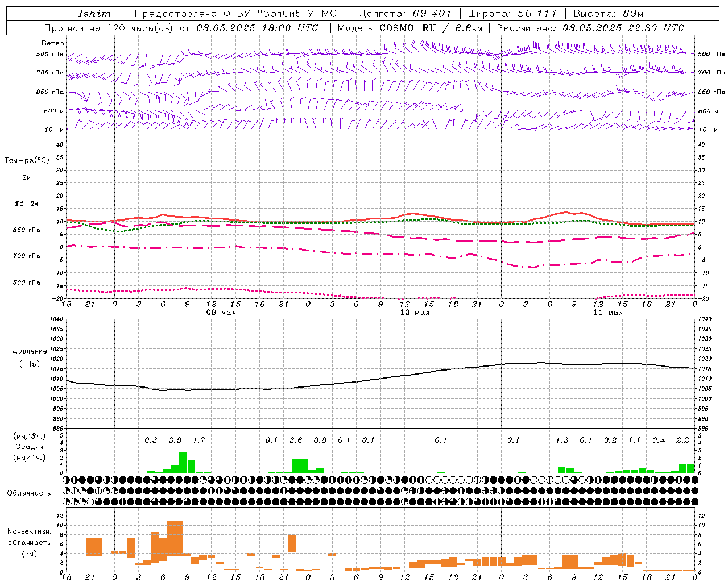The image size is (728, 582).
Task: Click the "Осадки" precipitation label
Action: pos(30,447)
